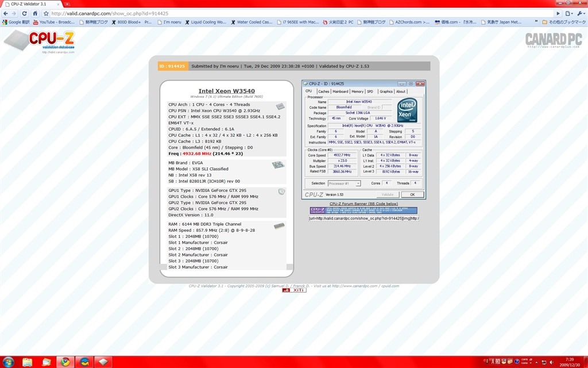Screen dimensions: 588x368
Task: Open the Windows Start button
Action: [8, 362]
